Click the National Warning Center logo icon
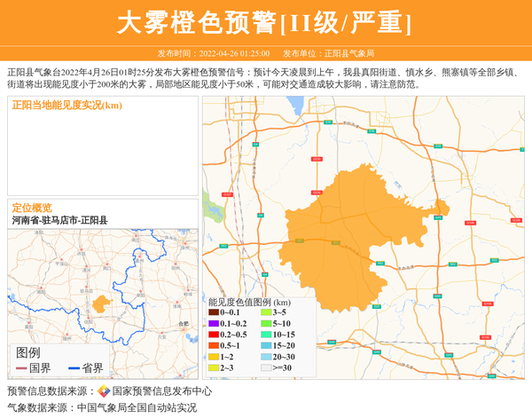The height and width of the screenshot is (418, 532). pyautogui.click(x=104, y=391)
